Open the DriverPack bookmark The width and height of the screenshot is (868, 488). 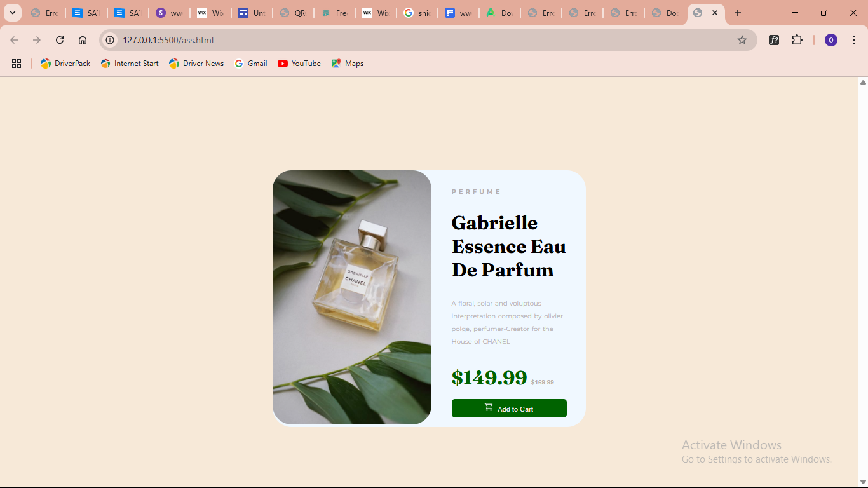(65, 64)
